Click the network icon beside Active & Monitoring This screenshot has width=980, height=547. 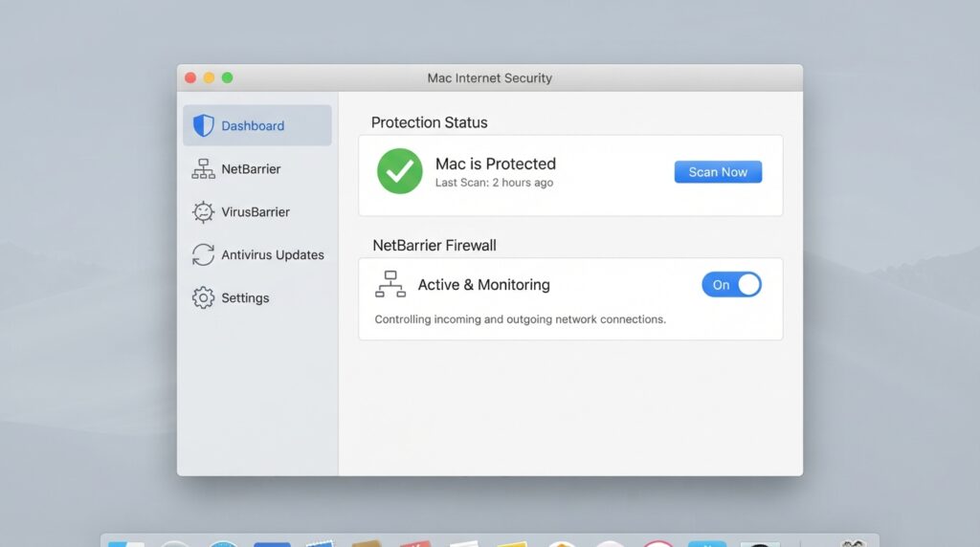(390, 284)
